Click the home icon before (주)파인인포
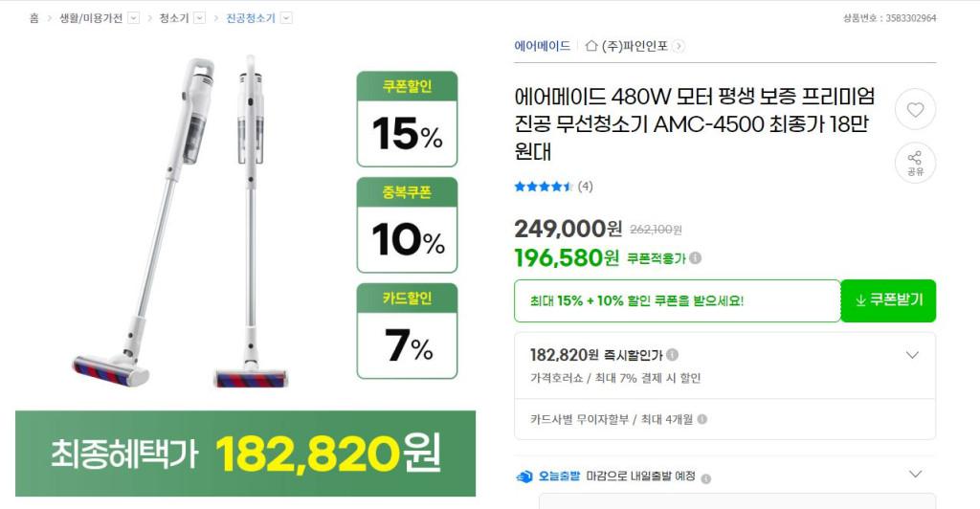 pyautogui.click(x=591, y=46)
